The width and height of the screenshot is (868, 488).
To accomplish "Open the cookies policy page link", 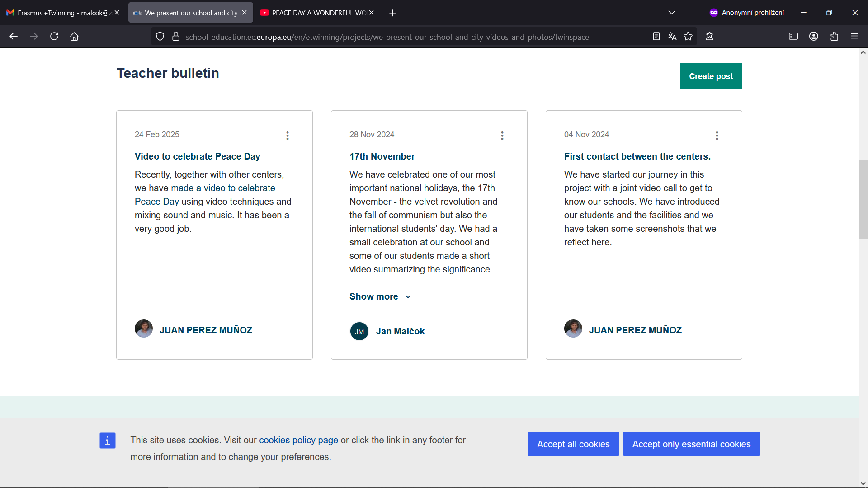I will (x=298, y=440).
